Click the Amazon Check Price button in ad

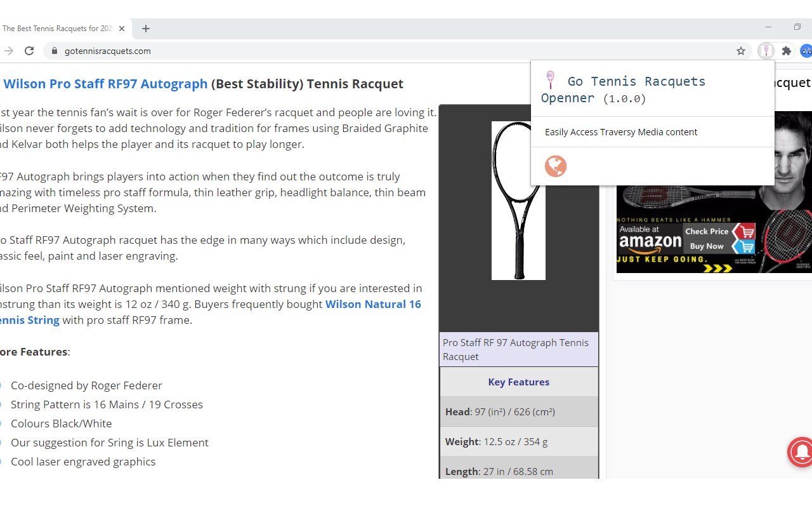point(719,231)
